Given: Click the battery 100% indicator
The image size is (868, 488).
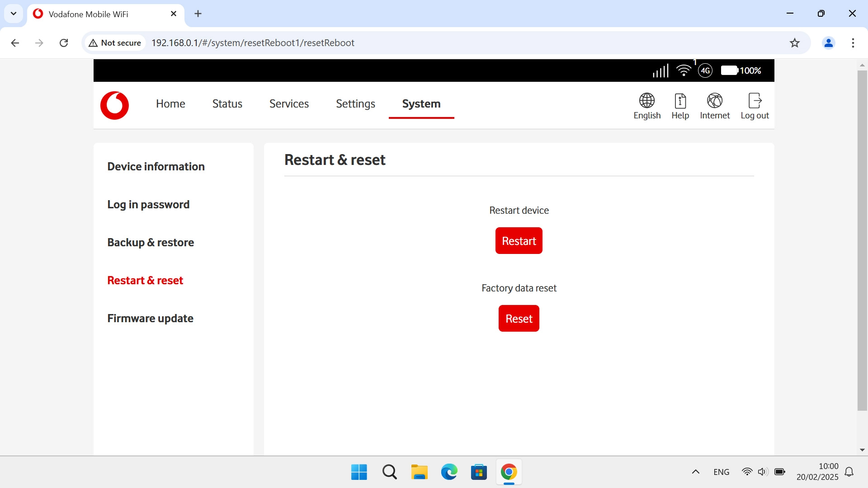Looking at the screenshot, I should point(741,70).
